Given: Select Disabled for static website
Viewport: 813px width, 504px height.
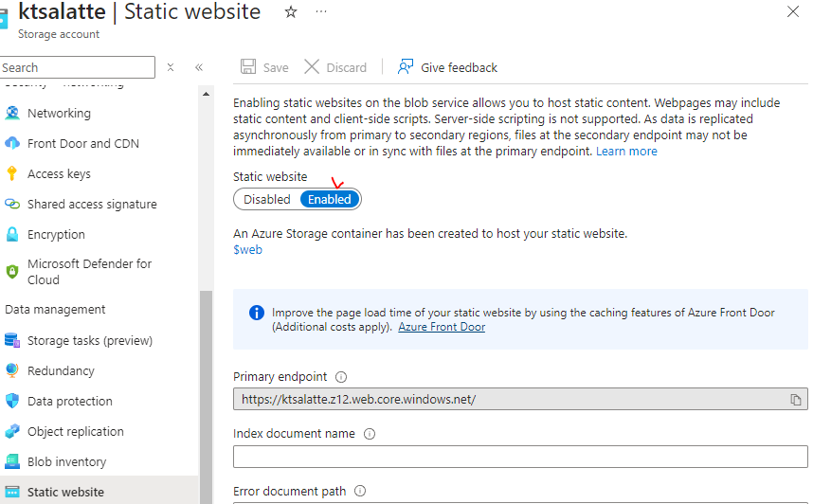Looking at the screenshot, I should click(x=266, y=200).
